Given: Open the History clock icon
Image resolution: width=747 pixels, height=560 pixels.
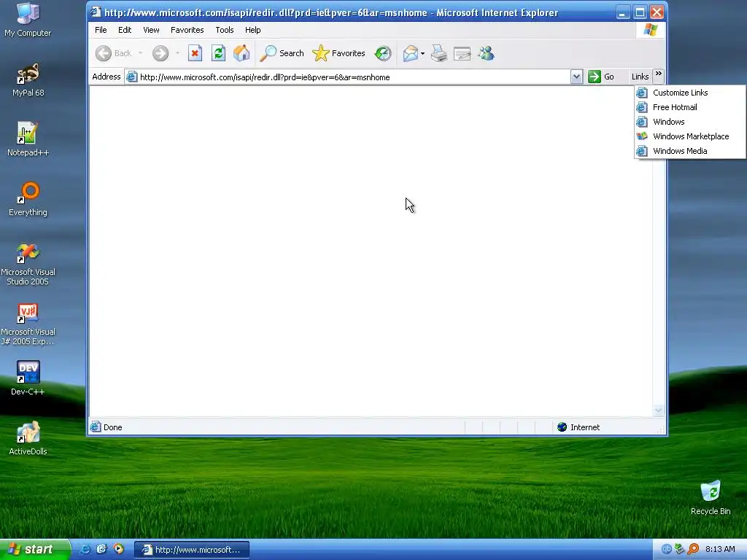Looking at the screenshot, I should click(x=383, y=53).
